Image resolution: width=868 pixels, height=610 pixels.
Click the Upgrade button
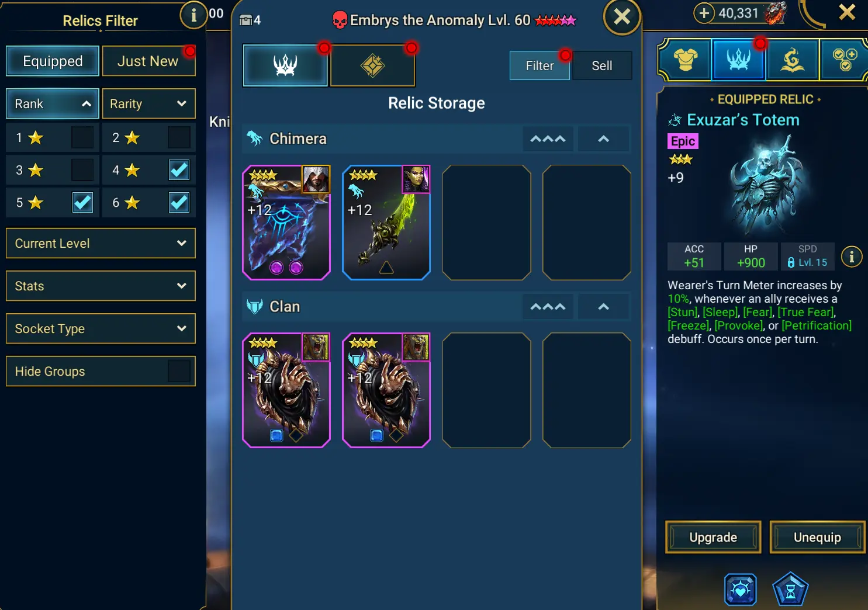point(713,537)
